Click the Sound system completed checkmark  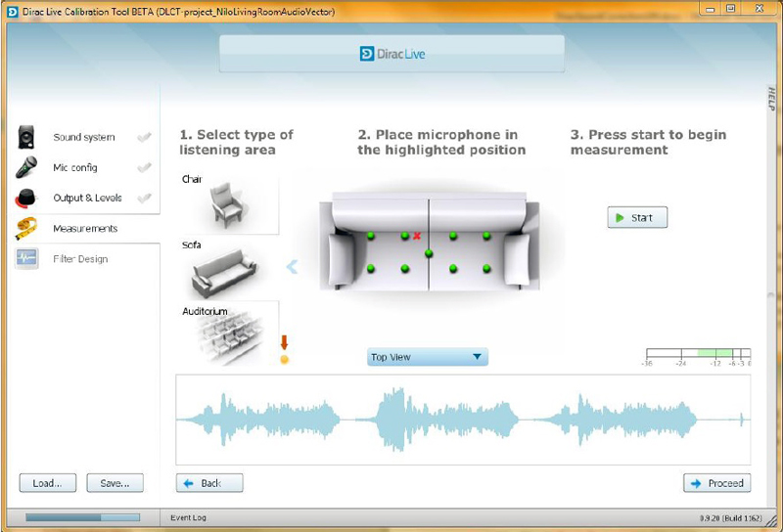click(x=144, y=137)
